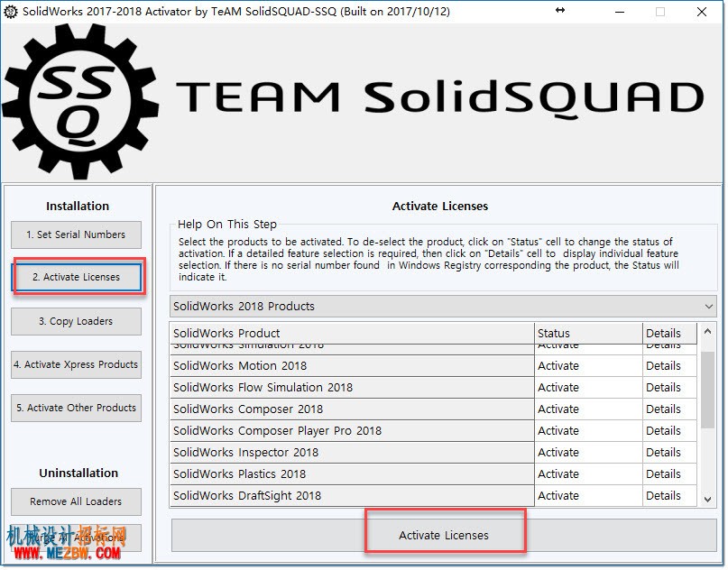The image size is (728, 570).
Task: Toggle Status cell for SolidWorks Motion 2018
Action: 588,366
